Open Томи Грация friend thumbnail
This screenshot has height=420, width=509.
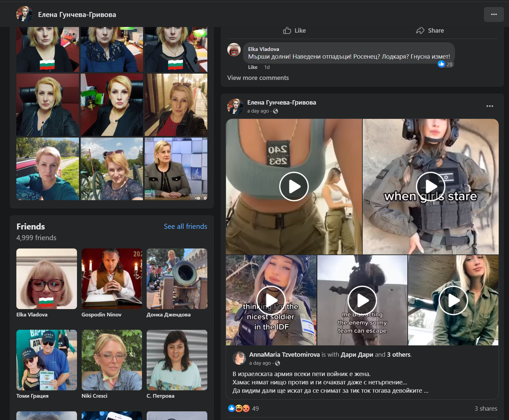47,360
